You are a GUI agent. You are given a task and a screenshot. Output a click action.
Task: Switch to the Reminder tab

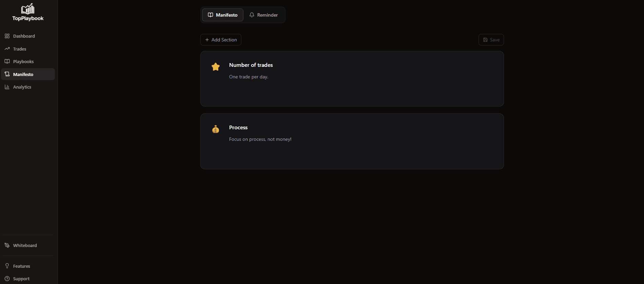click(x=264, y=15)
